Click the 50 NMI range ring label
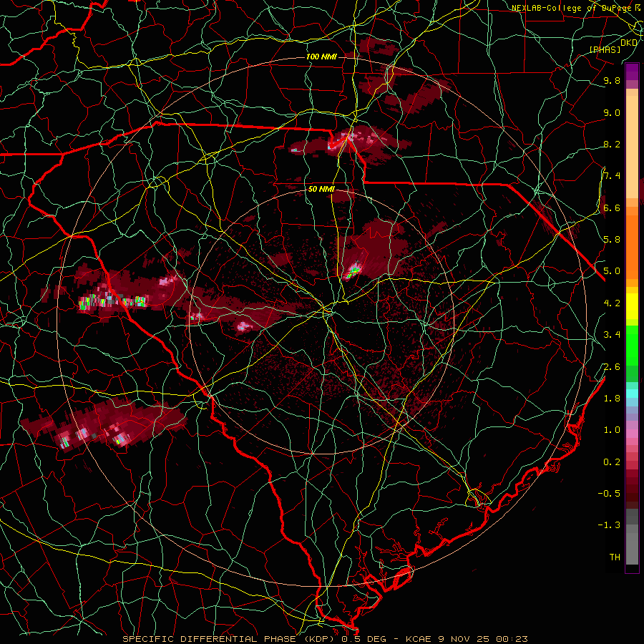This screenshot has width=644, height=644. click(x=321, y=189)
